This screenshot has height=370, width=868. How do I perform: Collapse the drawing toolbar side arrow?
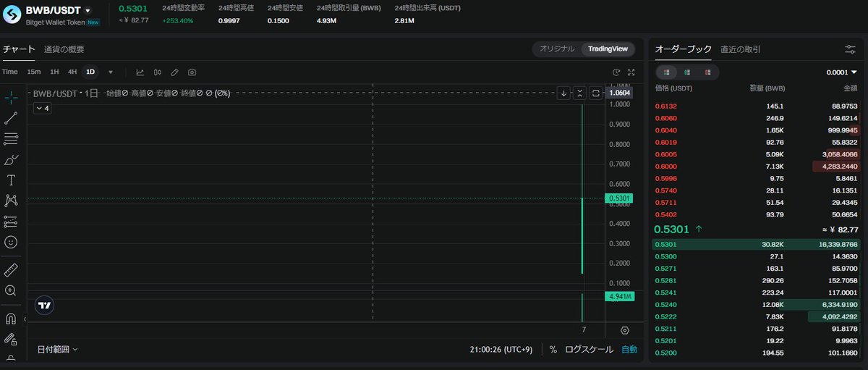point(25,319)
